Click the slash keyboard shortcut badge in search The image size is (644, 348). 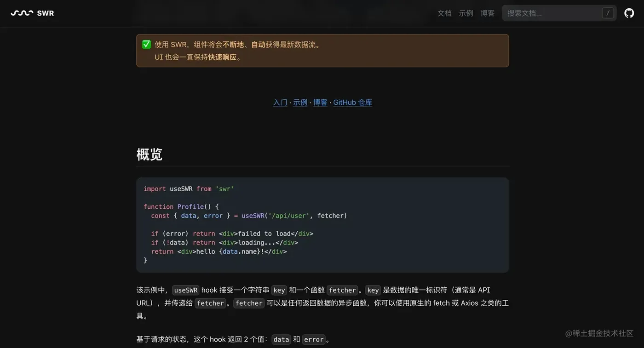608,13
